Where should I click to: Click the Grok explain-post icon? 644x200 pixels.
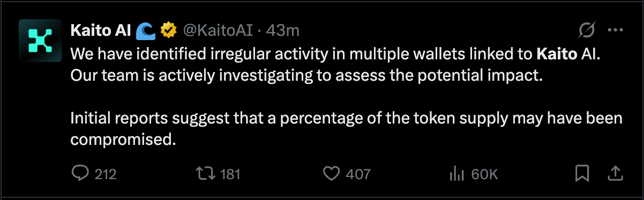point(587,31)
